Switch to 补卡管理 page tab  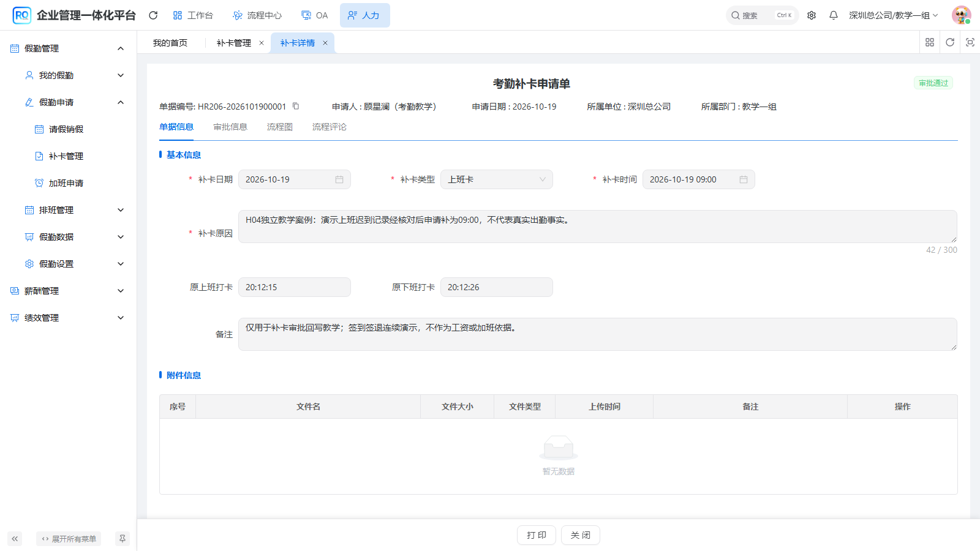coord(234,43)
